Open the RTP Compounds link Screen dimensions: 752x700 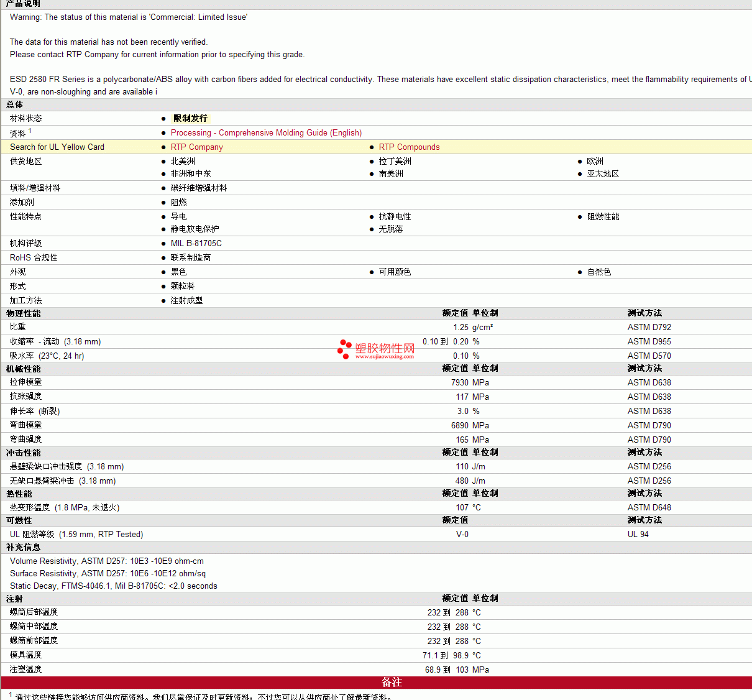(409, 147)
